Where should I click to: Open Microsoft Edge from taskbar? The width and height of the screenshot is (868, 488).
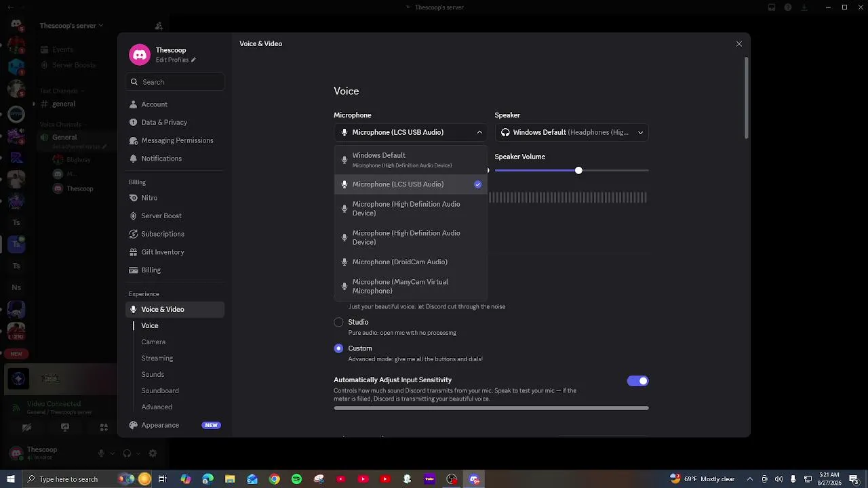coord(208,479)
